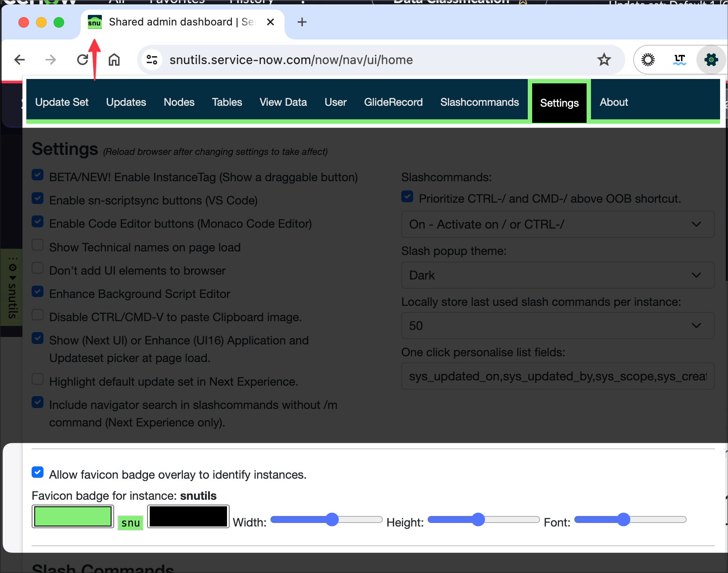
Task: Expand the Slash popup theme Dark dropdown
Action: point(558,275)
